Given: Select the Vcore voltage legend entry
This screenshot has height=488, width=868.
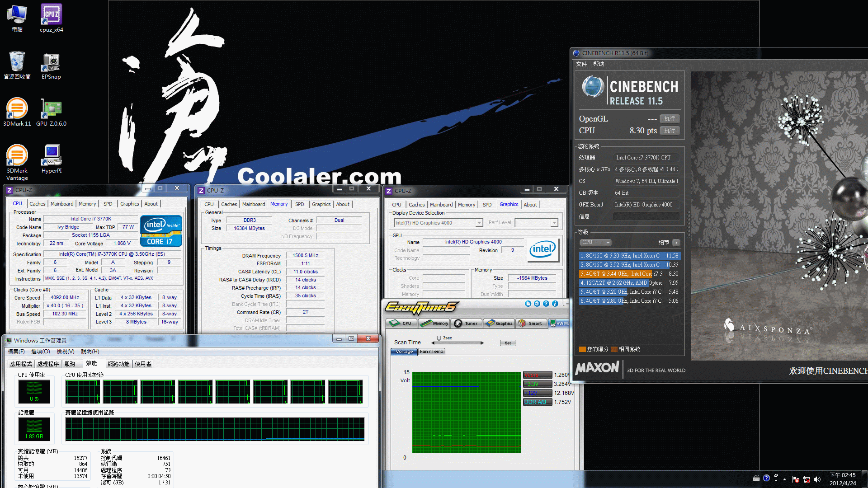Looking at the screenshot, I should pyautogui.click(x=538, y=375).
